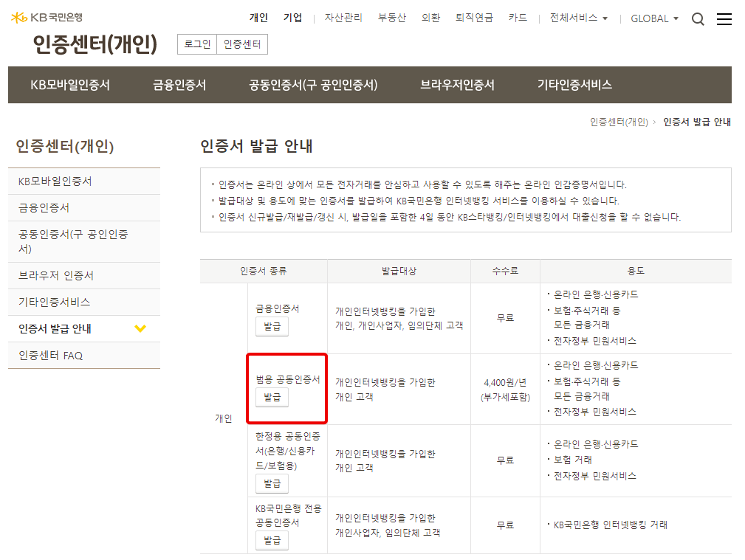Open 기타인증서비스 in brown nav bar

point(575,85)
